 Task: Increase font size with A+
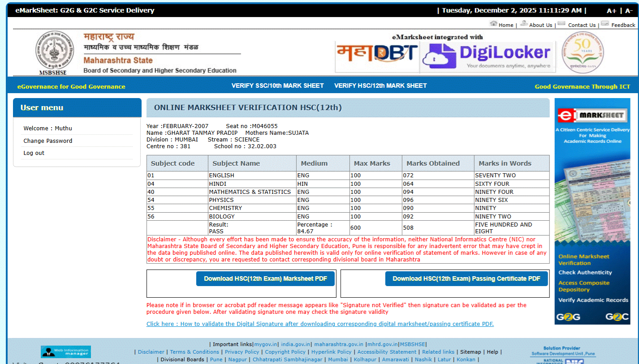click(611, 11)
